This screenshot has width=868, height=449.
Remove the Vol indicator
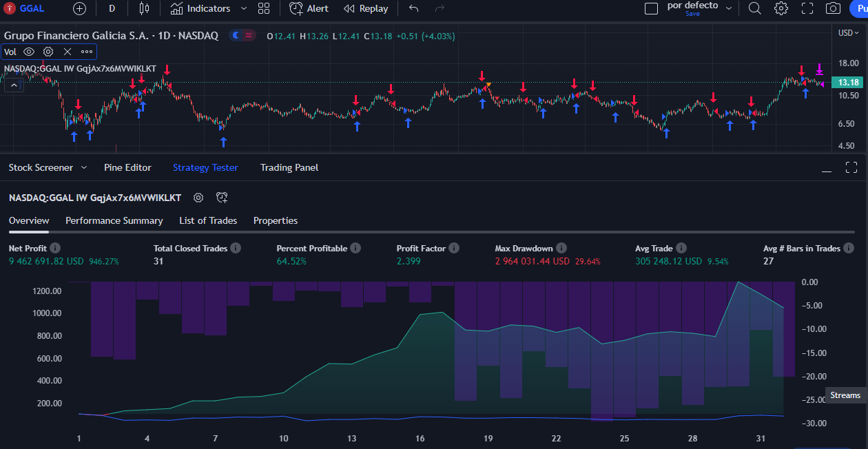point(68,52)
